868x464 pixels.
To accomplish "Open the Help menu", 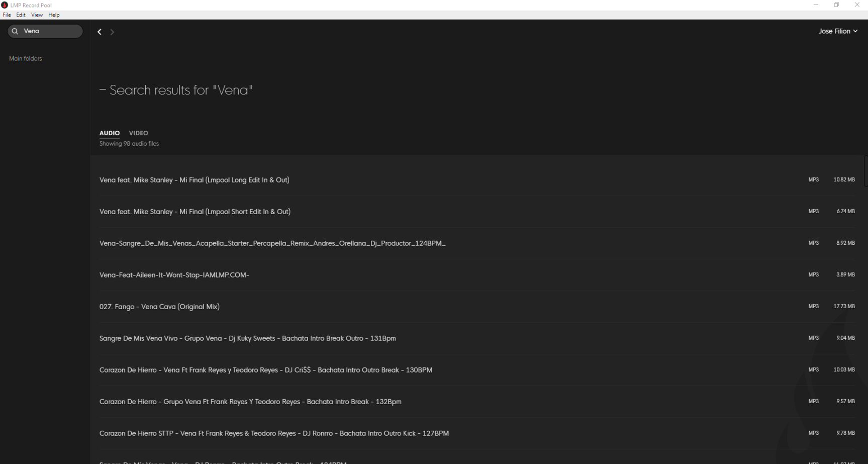I will pos(53,15).
